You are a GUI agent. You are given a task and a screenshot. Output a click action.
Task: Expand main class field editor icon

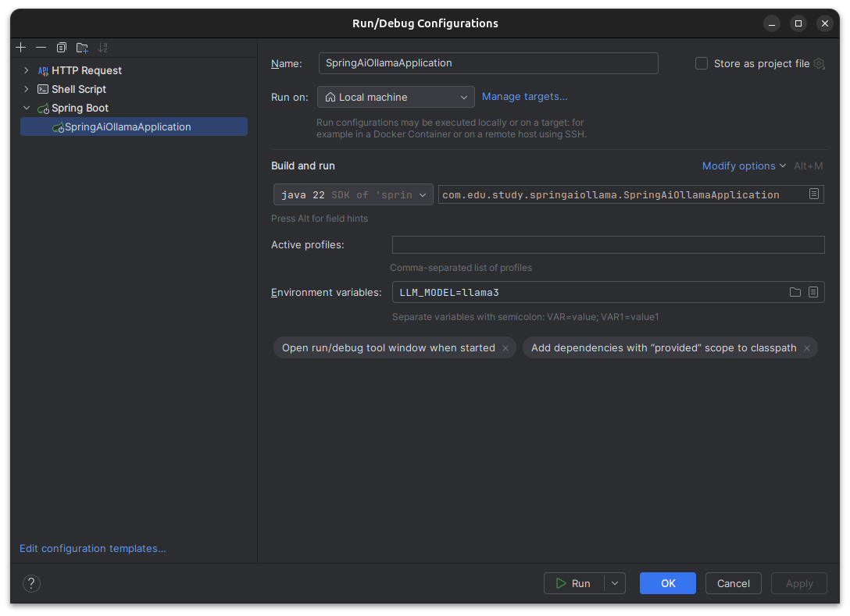point(814,194)
